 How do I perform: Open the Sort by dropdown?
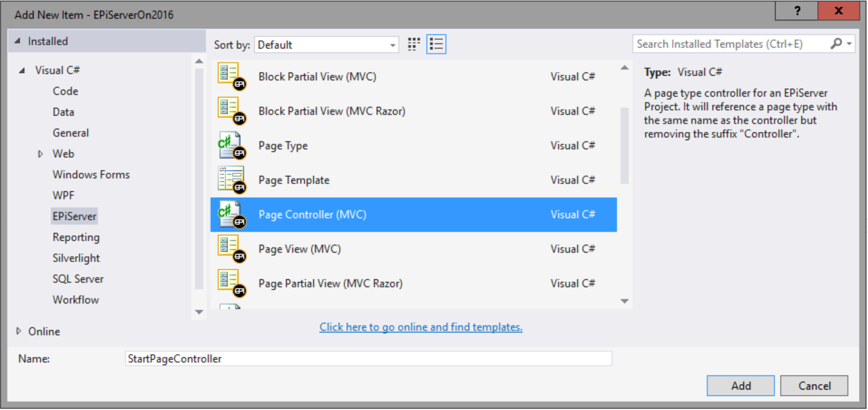327,45
